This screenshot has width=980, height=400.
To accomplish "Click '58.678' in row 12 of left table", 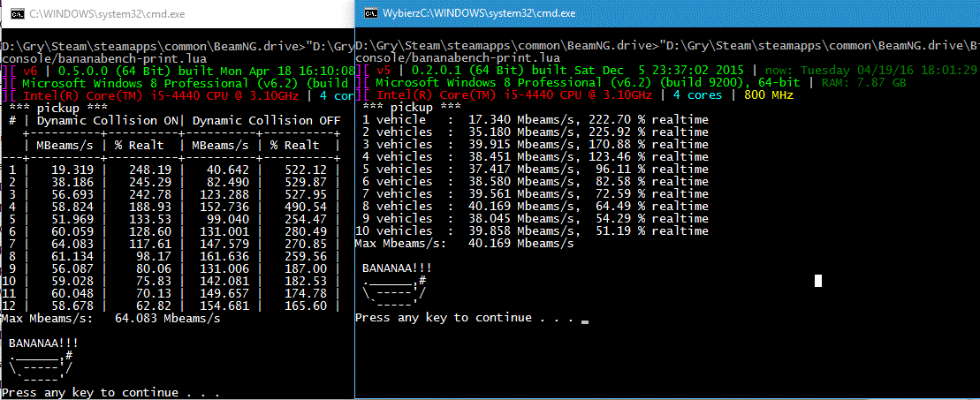I will 72,306.
